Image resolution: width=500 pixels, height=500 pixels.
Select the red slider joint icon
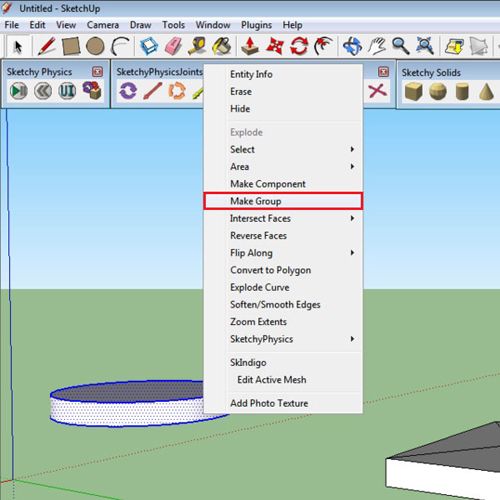(x=152, y=91)
